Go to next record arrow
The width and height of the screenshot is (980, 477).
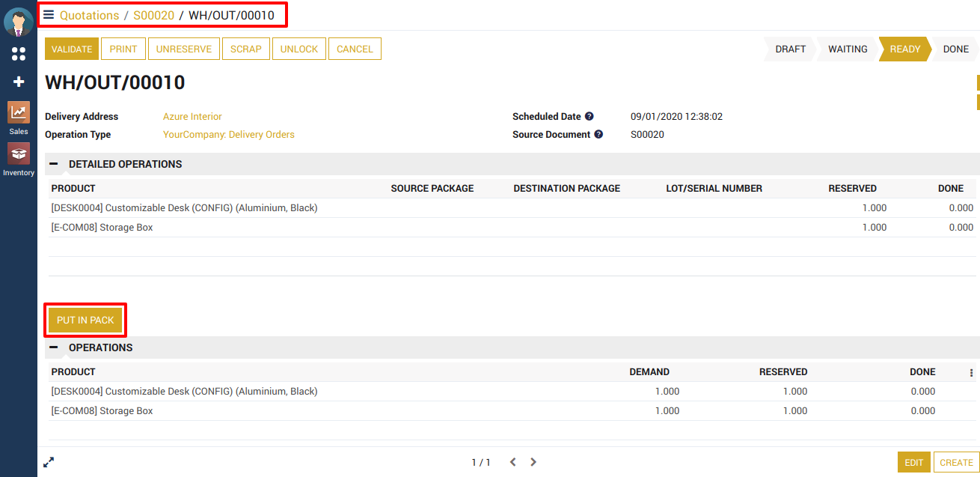(x=533, y=462)
